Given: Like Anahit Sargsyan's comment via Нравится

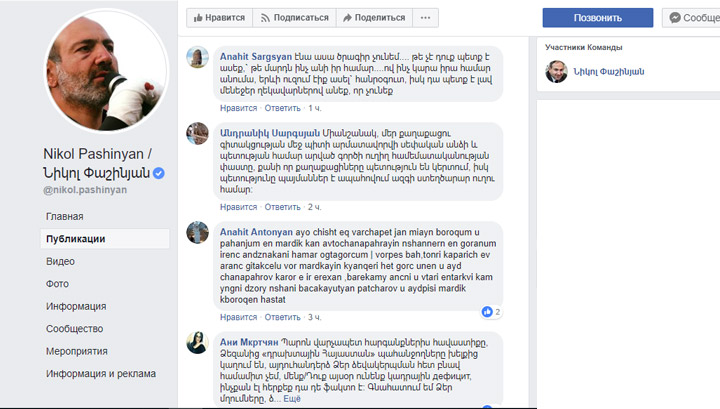Looking at the screenshot, I should pos(238,108).
